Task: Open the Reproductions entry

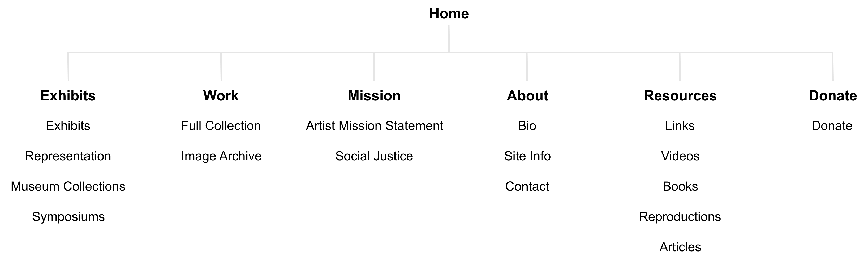Action: click(x=680, y=217)
